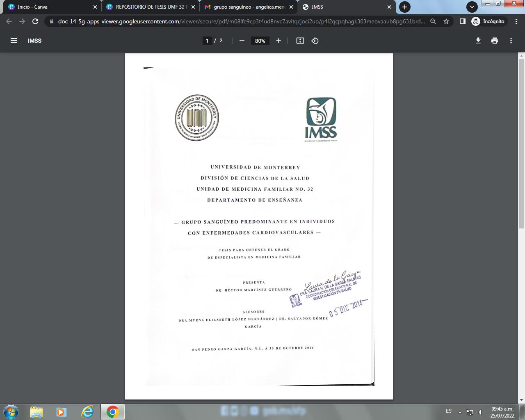Image resolution: width=525 pixels, height=420 pixels.
Task: Bookmark this page with the star
Action: coord(446,21)
